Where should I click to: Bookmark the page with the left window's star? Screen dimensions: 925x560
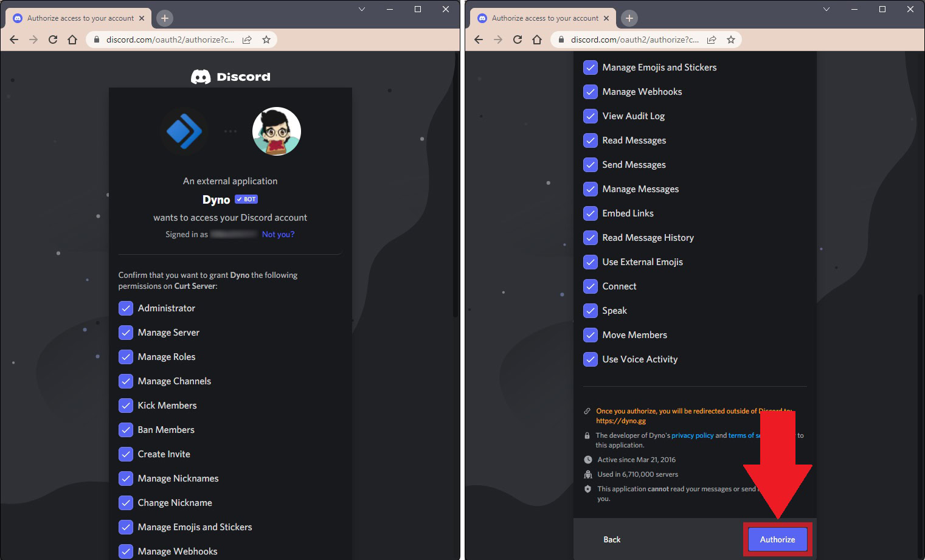[266, 40]
